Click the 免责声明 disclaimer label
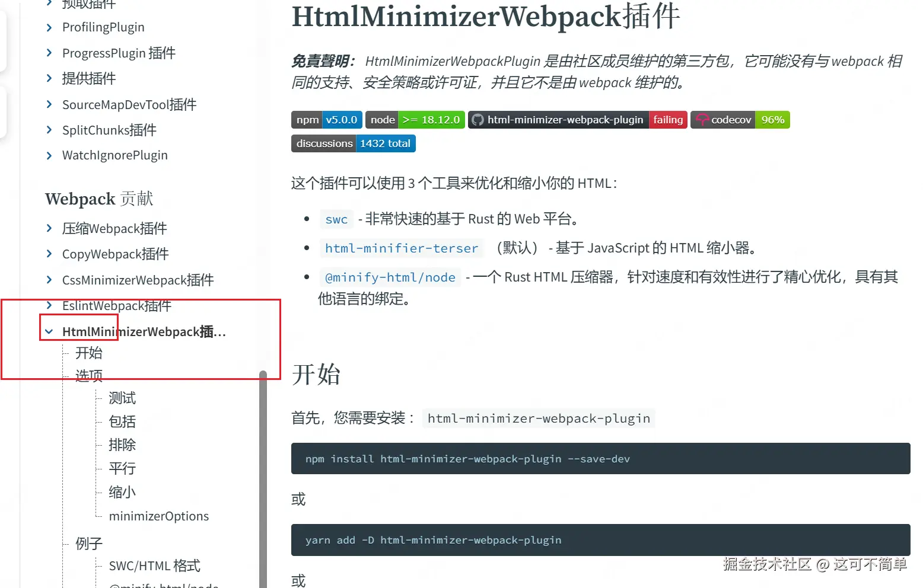The height and width of the screenshot is (588, 923). [324, 62]
